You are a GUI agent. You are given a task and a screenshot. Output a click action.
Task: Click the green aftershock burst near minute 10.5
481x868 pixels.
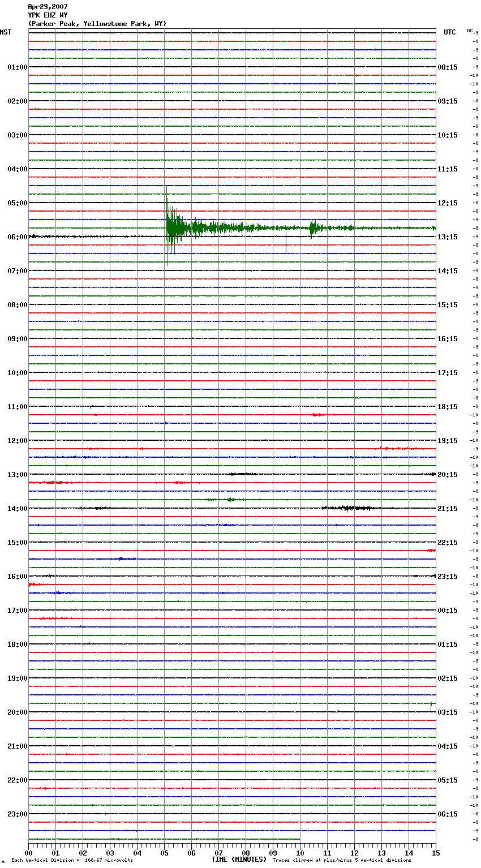pos(315,228)
